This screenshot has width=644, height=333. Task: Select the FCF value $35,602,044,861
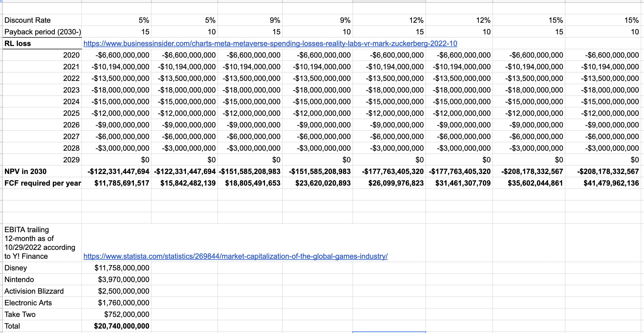coord(529,183)
